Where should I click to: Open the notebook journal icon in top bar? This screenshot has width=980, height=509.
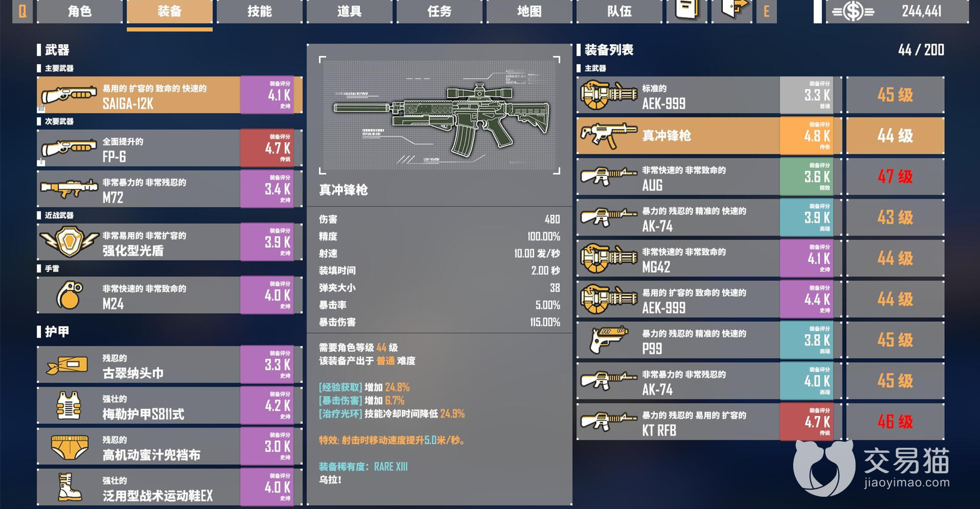pyautogui.click(x=687, y=10)
